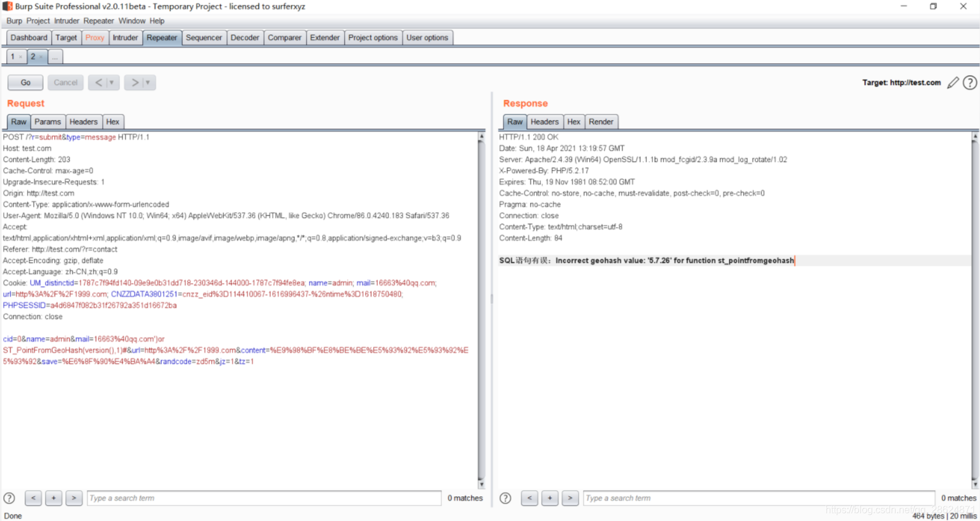The width and height of the screenshot is (980, 521).
Task: Switch to the Target tab
Action: [66, 38]
